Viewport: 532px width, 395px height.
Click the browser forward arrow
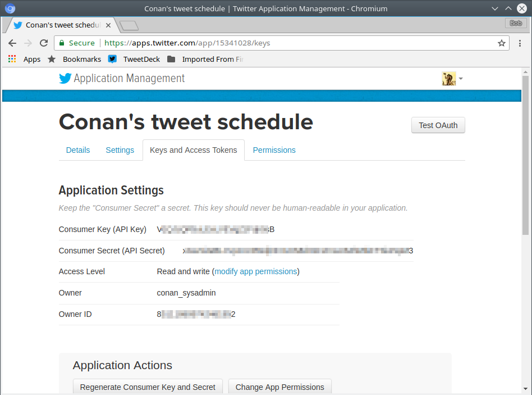click(28, 43)
